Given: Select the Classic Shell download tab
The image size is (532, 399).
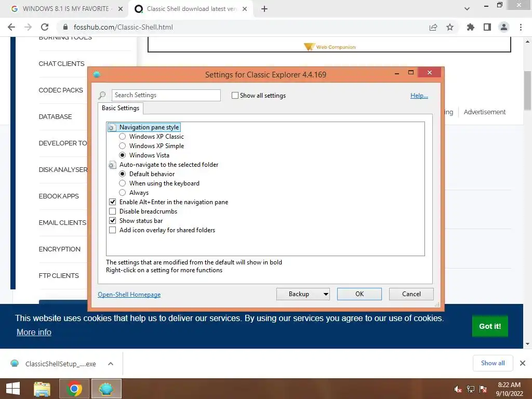Looking at the screenshot, I should tap(190, 9).
